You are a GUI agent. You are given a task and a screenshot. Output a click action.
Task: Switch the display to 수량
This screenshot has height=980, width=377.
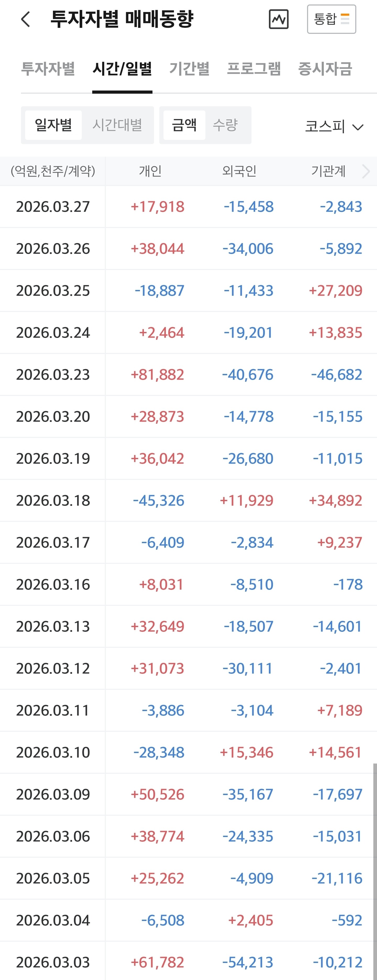(x=225, y=125)
